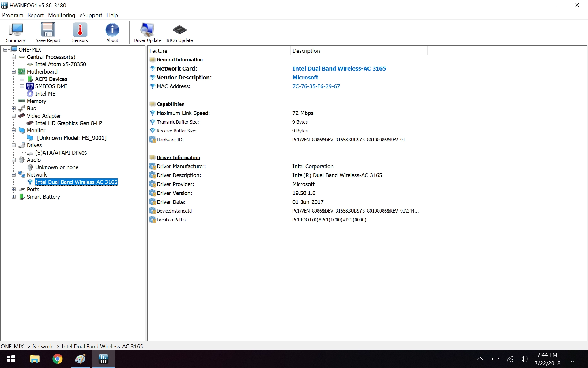Click the General information section header
588x368 pixels.
[x=179, y=60]
